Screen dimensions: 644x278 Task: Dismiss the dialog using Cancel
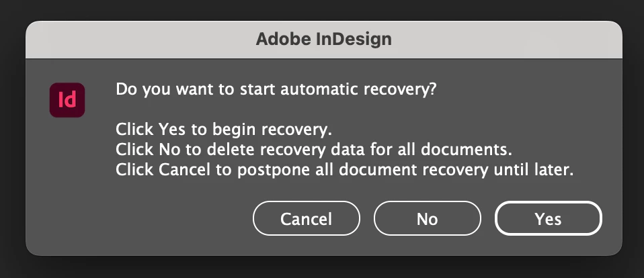(x=306, y=219)
